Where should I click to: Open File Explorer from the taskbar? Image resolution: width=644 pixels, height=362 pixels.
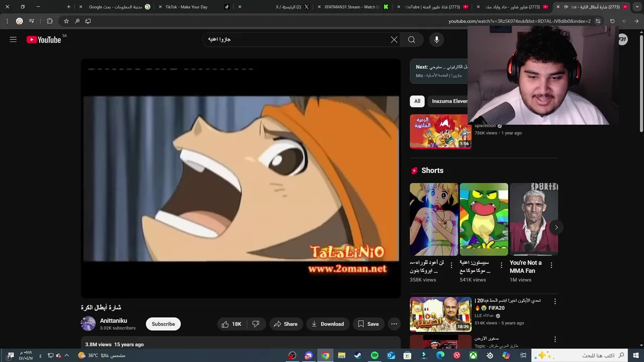[342, 355]
